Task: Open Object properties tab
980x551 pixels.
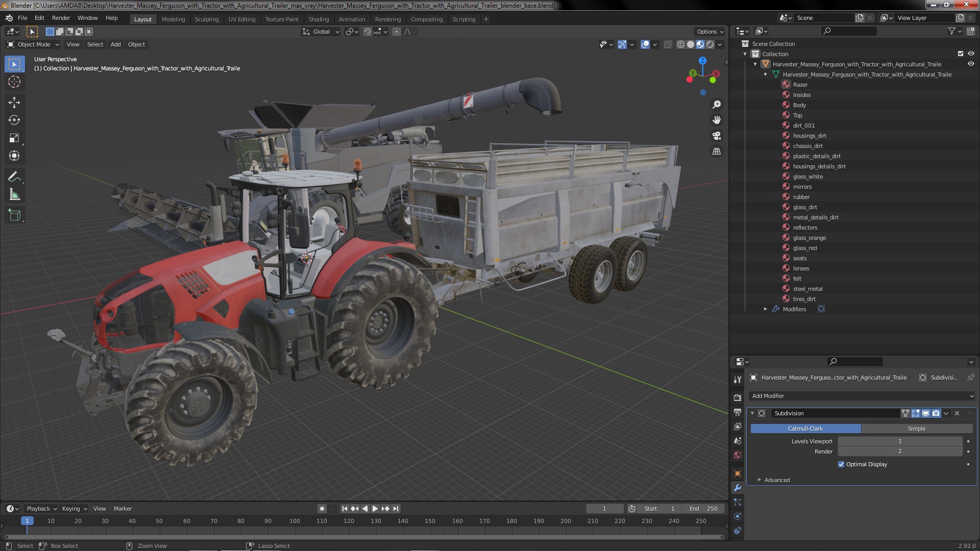Action: click(737, 473)
